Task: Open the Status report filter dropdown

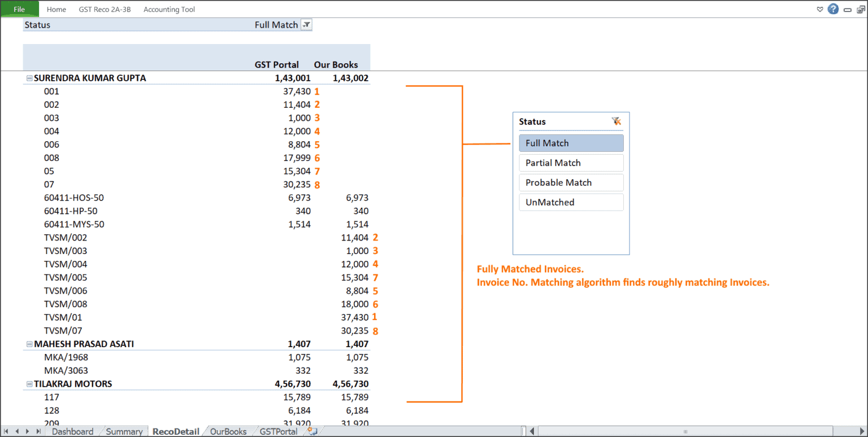Action: [x=306, y=24]
